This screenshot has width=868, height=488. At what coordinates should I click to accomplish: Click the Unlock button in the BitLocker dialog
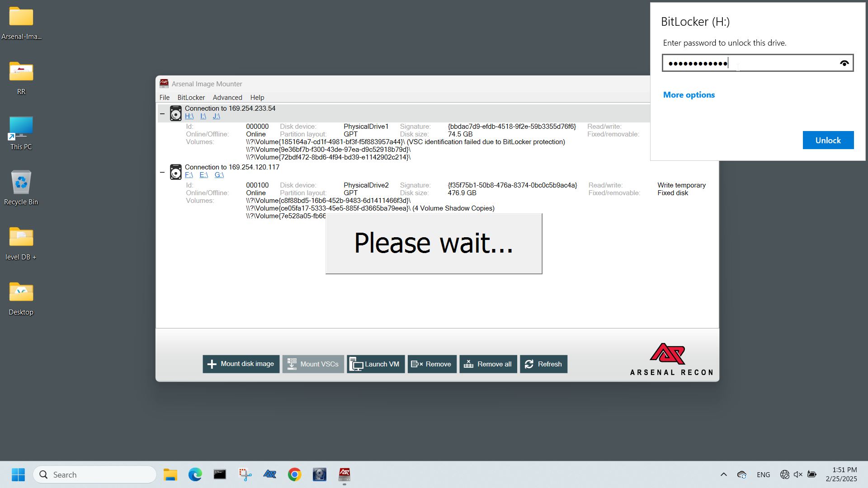click(828, 140)
